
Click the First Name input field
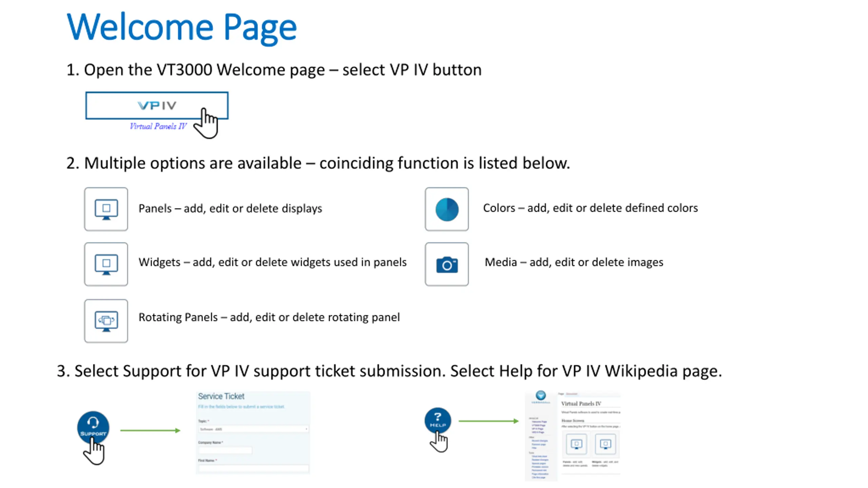tap(253, 469)
